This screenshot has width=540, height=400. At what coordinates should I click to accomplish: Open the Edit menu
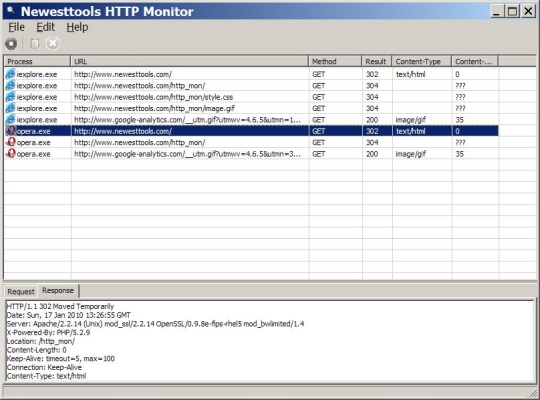45,27
